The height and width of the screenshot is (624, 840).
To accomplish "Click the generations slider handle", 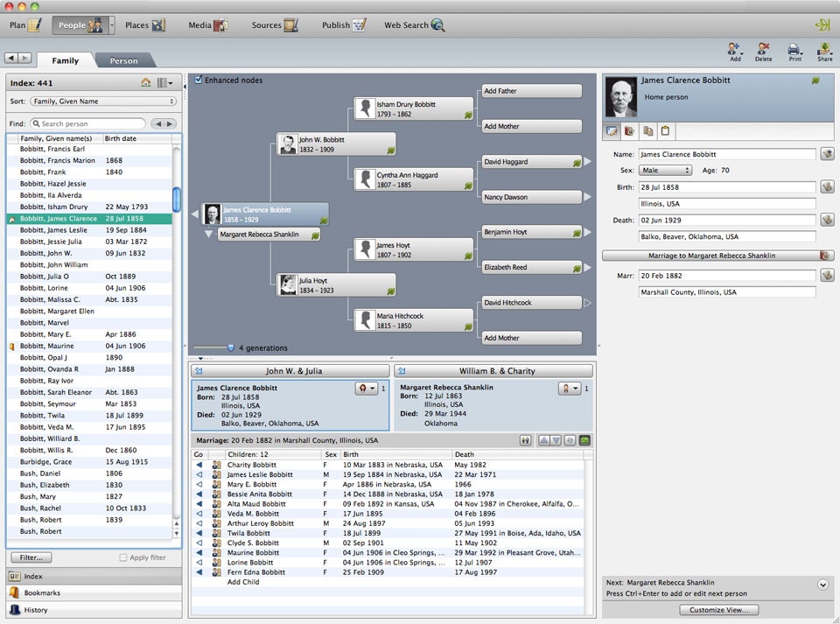I will (231, 347).
